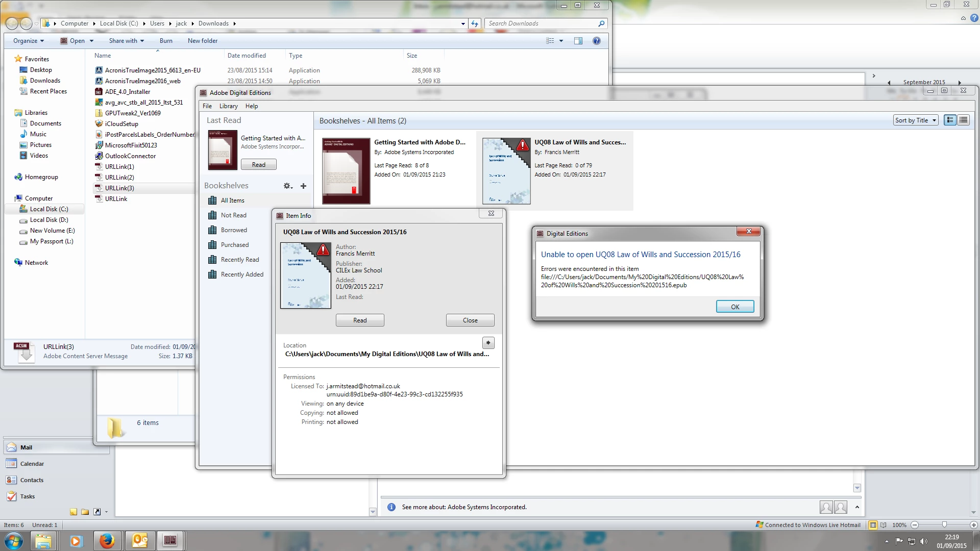Open the Library menu
This screenshot has height=551, width=980.
[228, 106]
